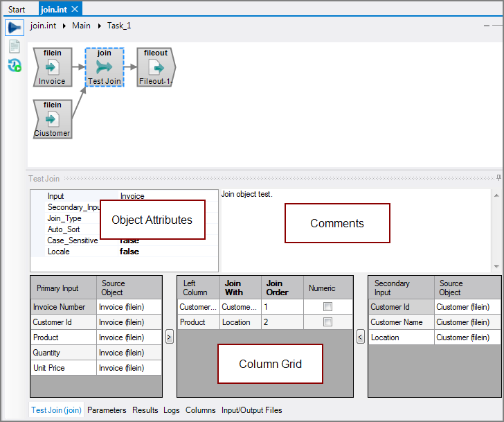
Task: Click the blue run arrow icon in sidebar
Action: tap(14, 28)
